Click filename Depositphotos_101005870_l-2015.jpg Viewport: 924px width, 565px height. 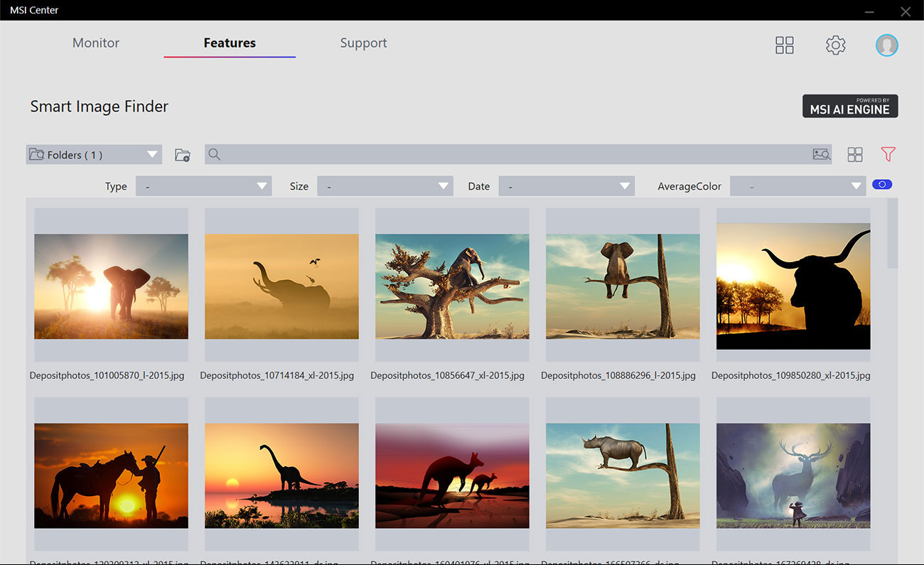pyautogui.click(x=107, y=375)
